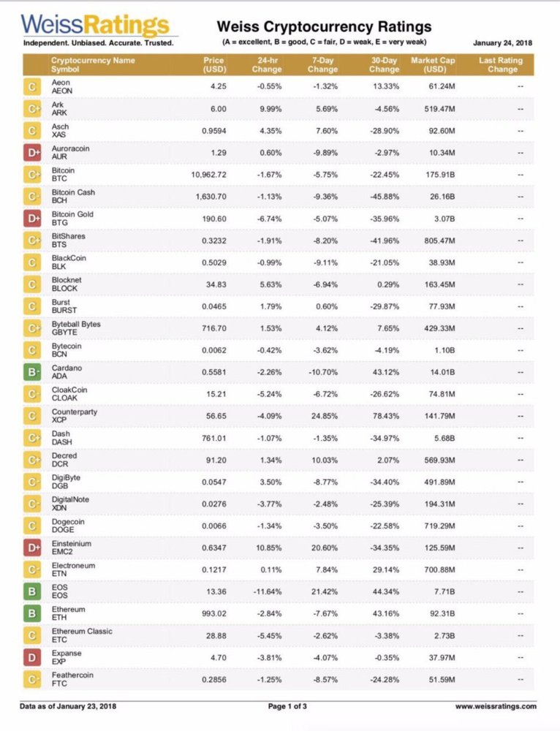Select the C+ rating badge for Bitcoin

(33, 175)
